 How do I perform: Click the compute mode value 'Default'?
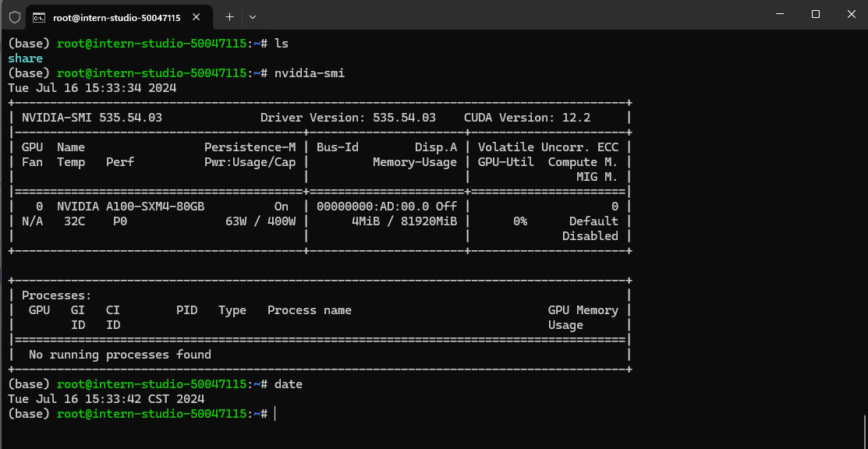point(594,221)
